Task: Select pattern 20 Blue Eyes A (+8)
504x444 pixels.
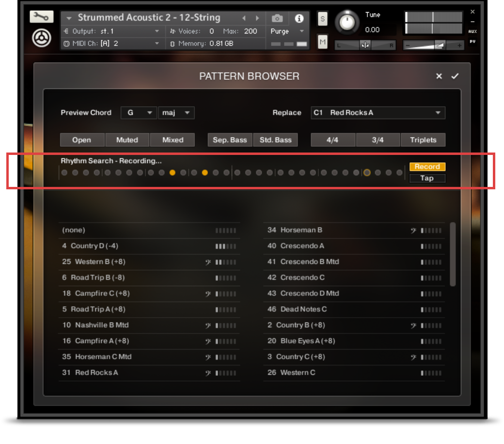Action: pos(354,341)
